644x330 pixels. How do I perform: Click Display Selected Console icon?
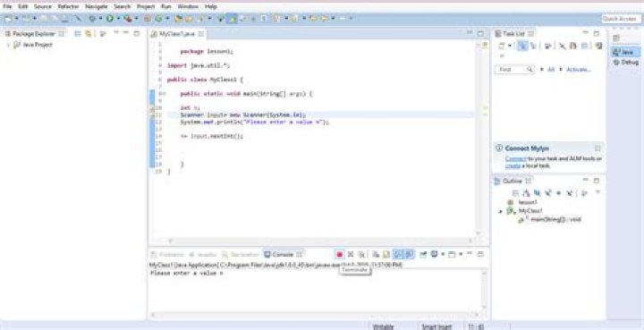pyautogui.click(x=434, y=255)
